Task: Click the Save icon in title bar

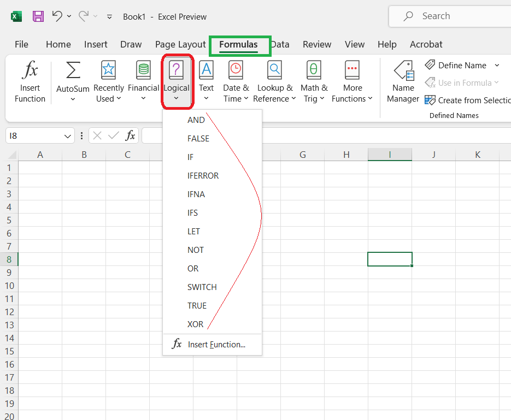Action: 38,16
